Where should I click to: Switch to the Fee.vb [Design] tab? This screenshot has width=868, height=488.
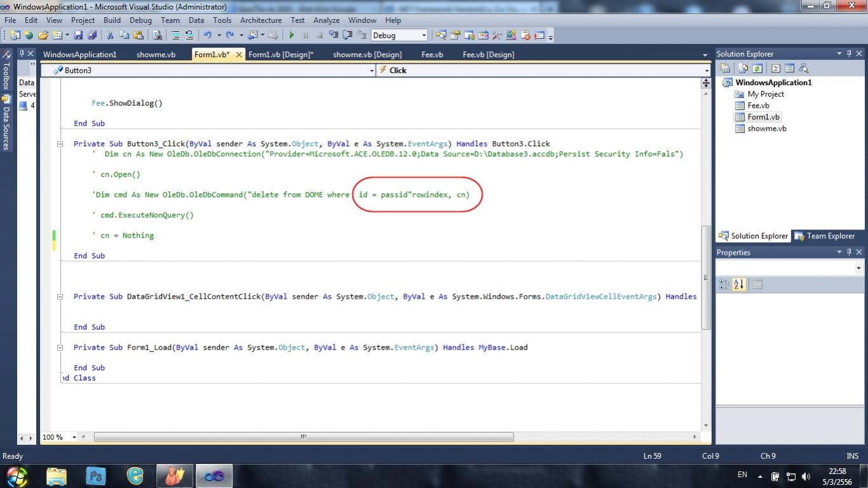[489, 55]
